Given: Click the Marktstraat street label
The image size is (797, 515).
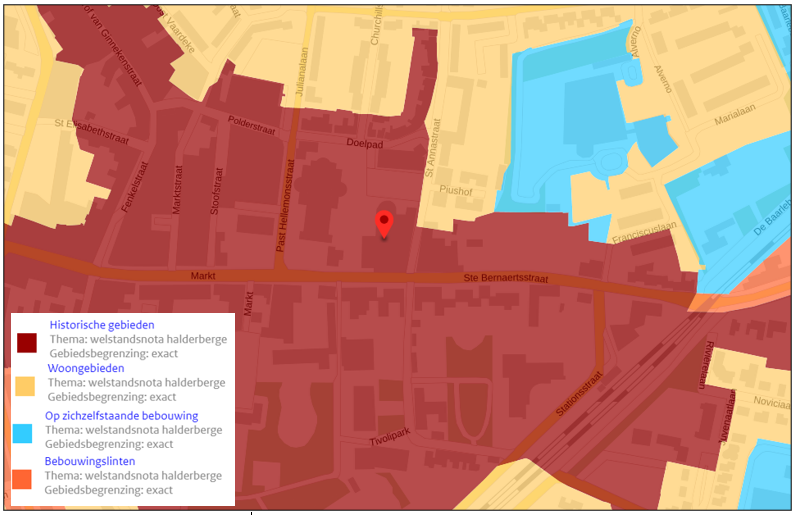Looking at the screenshot, I should pyautogui.click(x=177, y=190).
